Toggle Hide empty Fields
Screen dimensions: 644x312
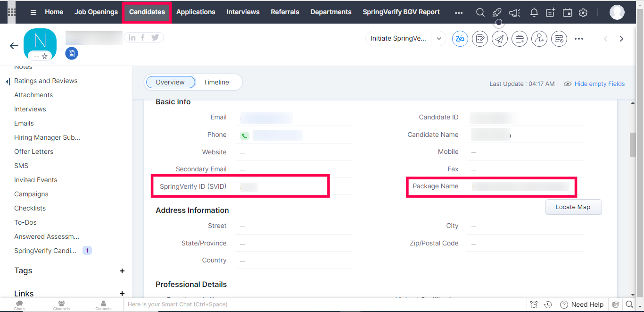click(594, 84)
